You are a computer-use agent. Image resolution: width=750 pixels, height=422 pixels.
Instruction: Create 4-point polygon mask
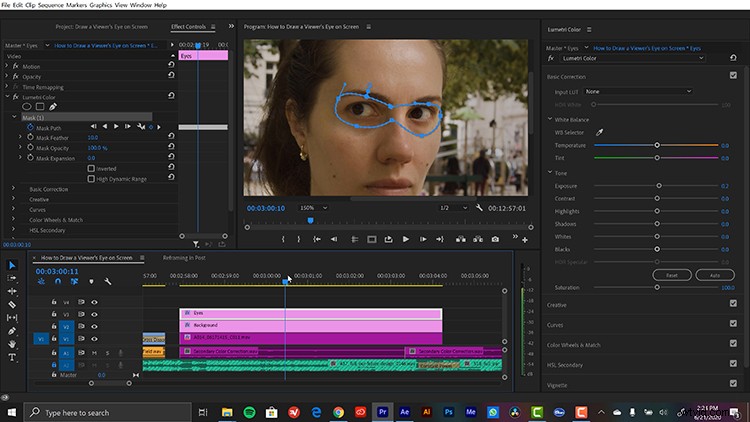pyautogui.click(x=40, y=107)
